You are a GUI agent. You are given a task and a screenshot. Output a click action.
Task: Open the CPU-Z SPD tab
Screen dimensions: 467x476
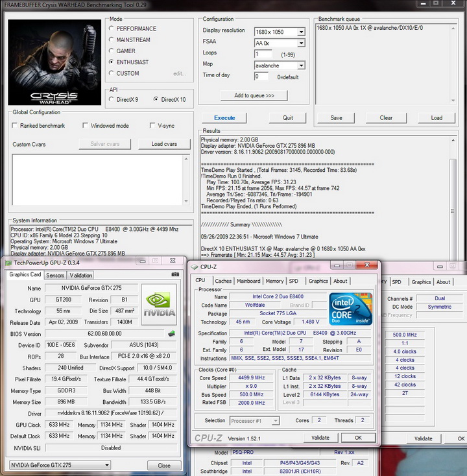(x=293, y=281)
